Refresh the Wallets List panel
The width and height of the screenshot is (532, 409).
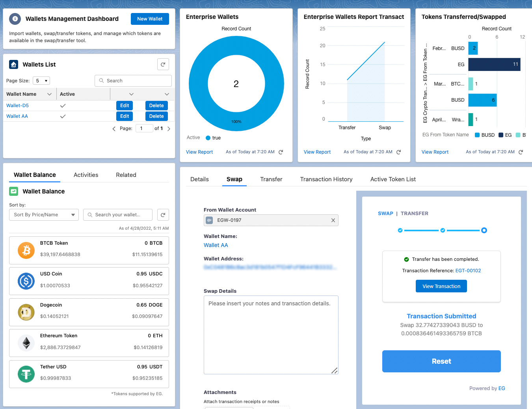tap(163, 64)
